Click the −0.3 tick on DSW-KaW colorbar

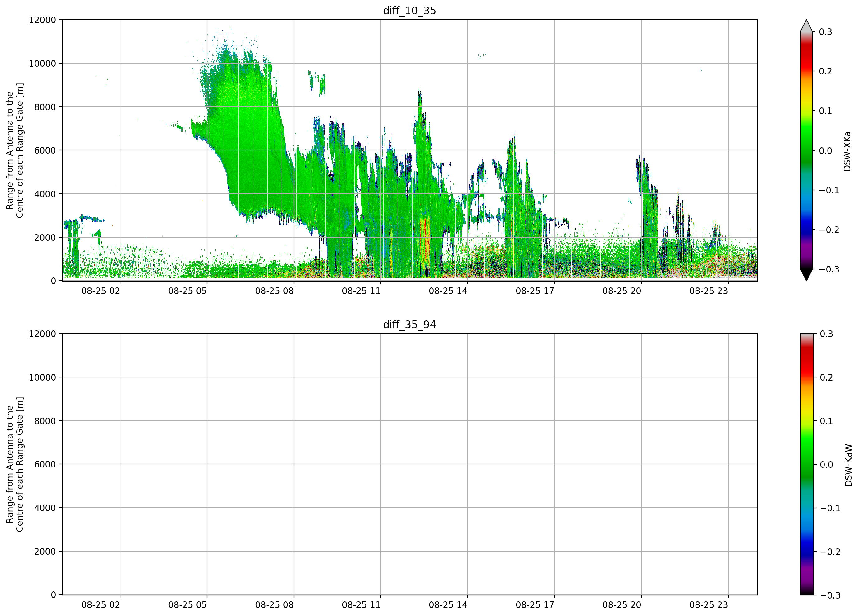pos(830,595)
